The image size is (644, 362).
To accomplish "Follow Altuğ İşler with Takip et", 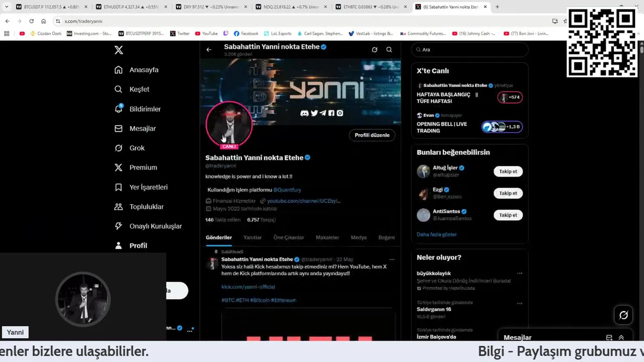I will click(508, 171).
